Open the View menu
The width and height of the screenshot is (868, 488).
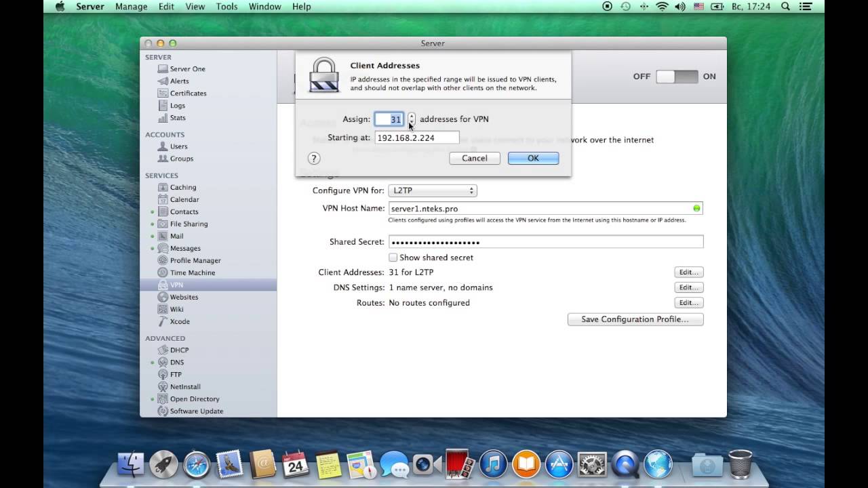pyautogui.click(x=195, y=7)
